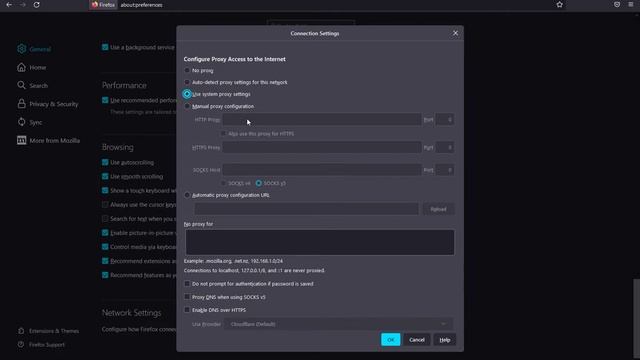This screenshot has width=640, height=360.
Task: Bookmark this page with the star icon
Action: coord(560,5)
